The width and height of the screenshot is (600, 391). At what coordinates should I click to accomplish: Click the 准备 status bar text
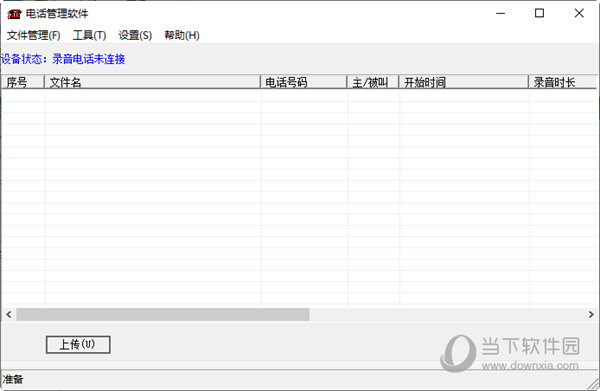13,380
